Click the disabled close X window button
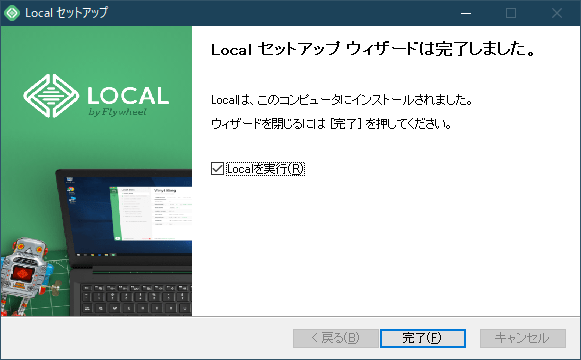This screenshot has width=581, height=360. point(557,13)
